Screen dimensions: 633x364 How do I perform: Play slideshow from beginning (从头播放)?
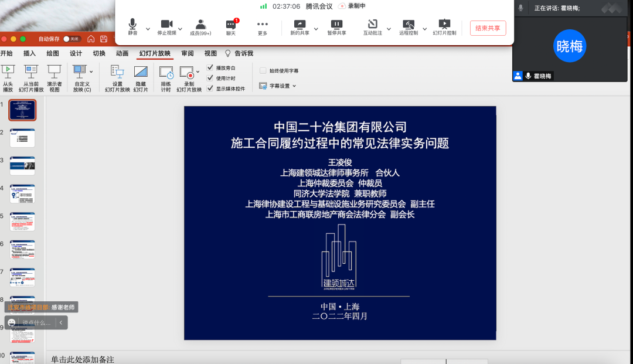pyautogui.click(x=8, y=79)
